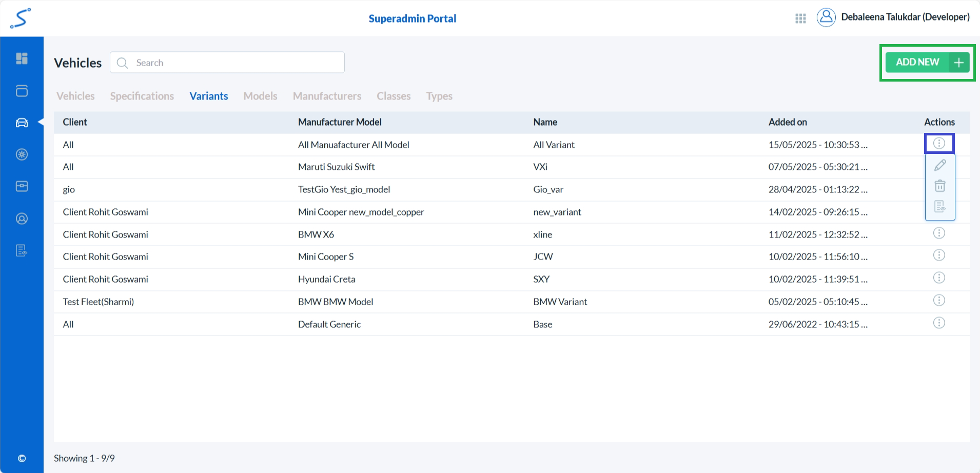This screenshot has height=473, width=980.
Task: Switch to the Models tab
Action: click(260, 96)
